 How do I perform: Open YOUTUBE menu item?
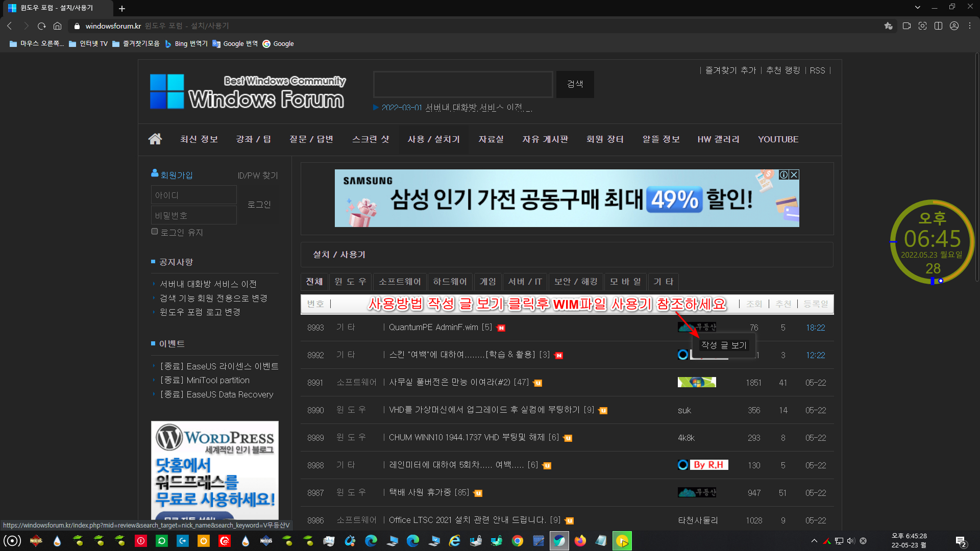click(778, 139)
